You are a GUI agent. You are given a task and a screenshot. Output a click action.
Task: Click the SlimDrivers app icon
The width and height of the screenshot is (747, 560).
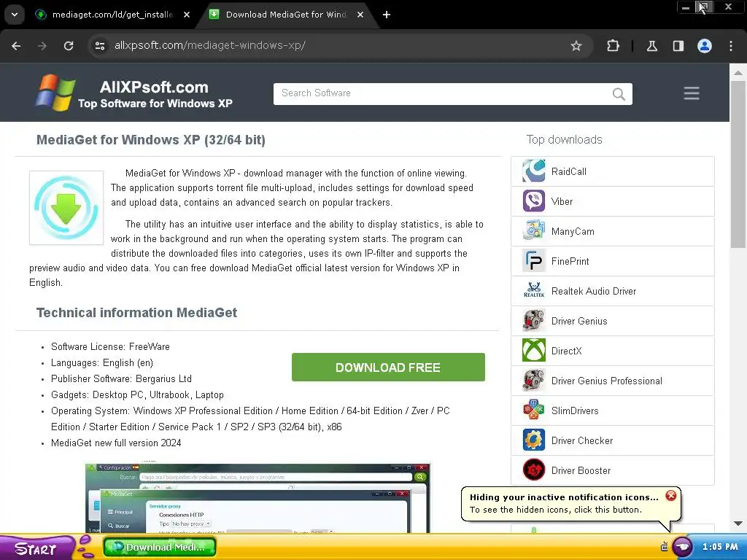pyautogui.click(x=533, y=410)
